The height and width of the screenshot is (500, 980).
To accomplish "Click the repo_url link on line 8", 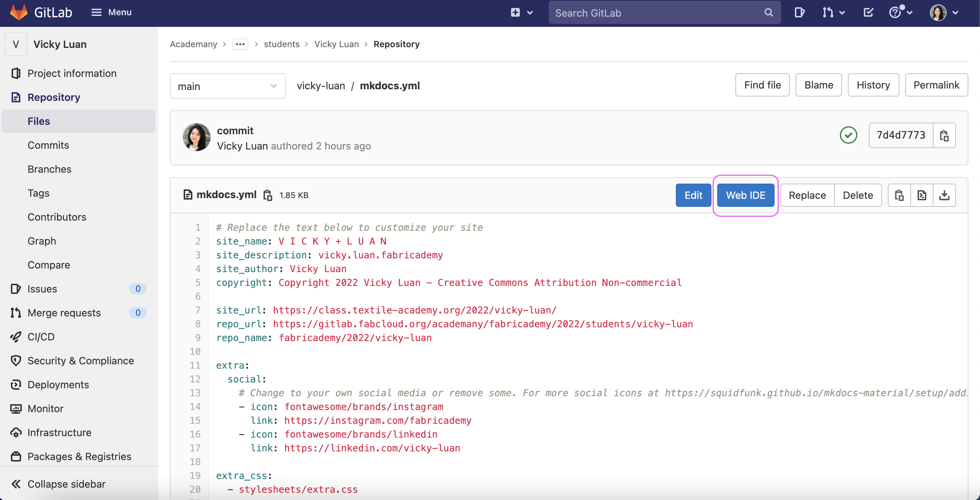I will (483, 324).
